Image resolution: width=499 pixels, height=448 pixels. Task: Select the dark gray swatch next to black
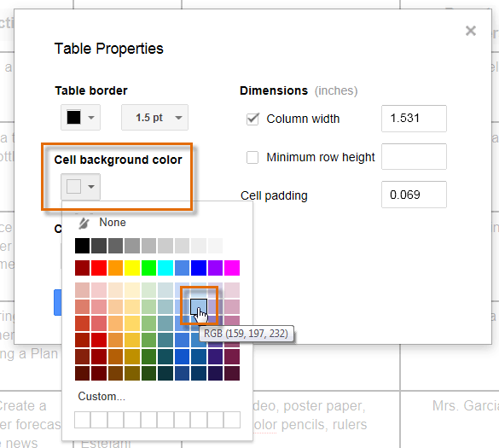pos(99,246)
